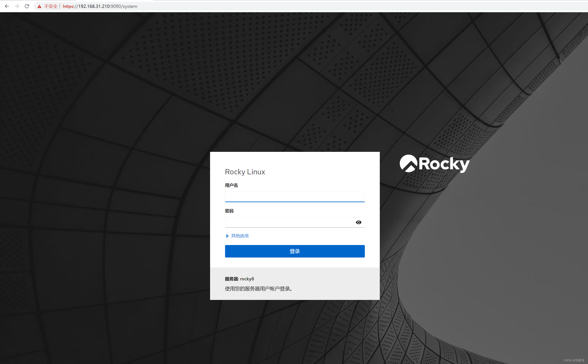Click the blue 登录 login button
588x364 pixels.
295,251
